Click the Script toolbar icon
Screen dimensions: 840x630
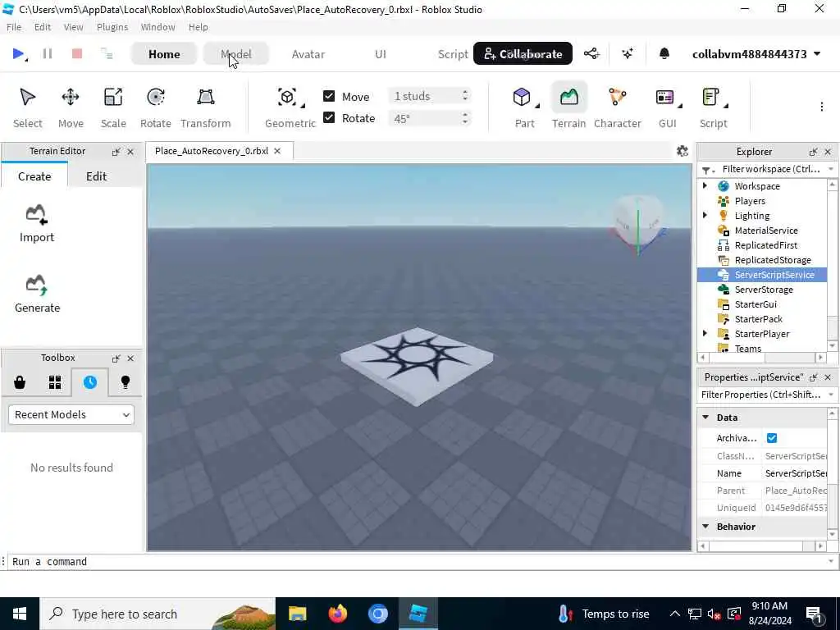(x=713, y=107)
